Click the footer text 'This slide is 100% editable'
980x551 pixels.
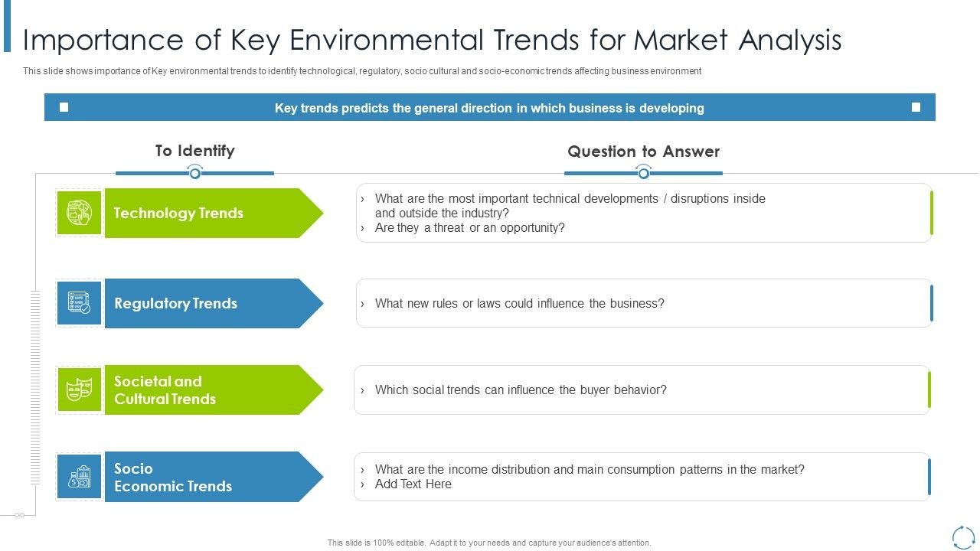490,543
